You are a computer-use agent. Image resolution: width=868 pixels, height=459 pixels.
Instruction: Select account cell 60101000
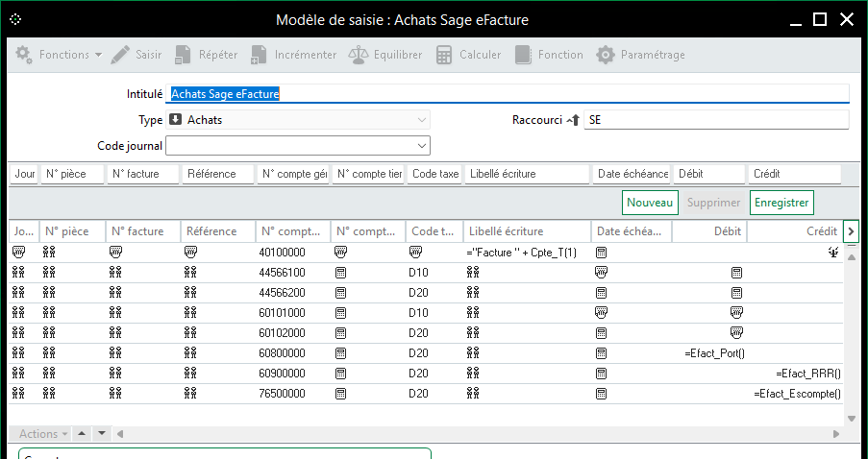(x=282, y=313)
